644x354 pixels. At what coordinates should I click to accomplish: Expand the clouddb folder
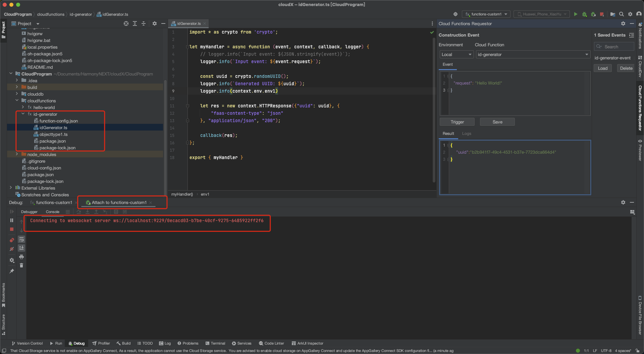[x=17, y=94]
